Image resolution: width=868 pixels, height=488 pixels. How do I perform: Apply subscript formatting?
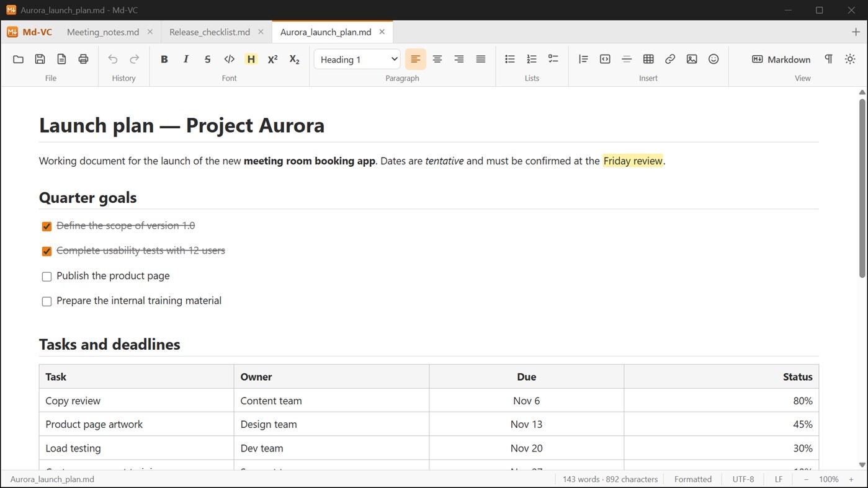pyautogui.click(x=294, y=60)
